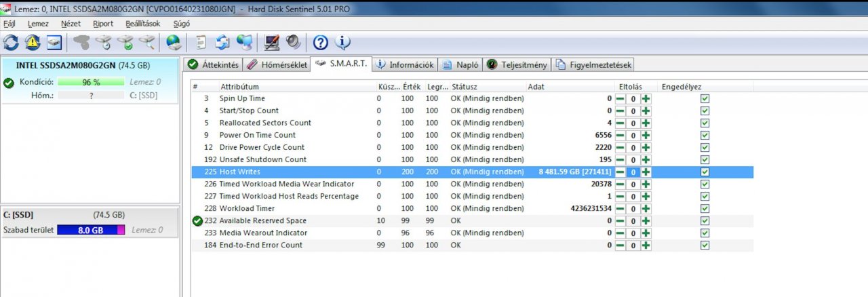Toggle the checkbox for Unsafe Shutdown Count
The height and width of the screenshot is (297, 868).
705,159
